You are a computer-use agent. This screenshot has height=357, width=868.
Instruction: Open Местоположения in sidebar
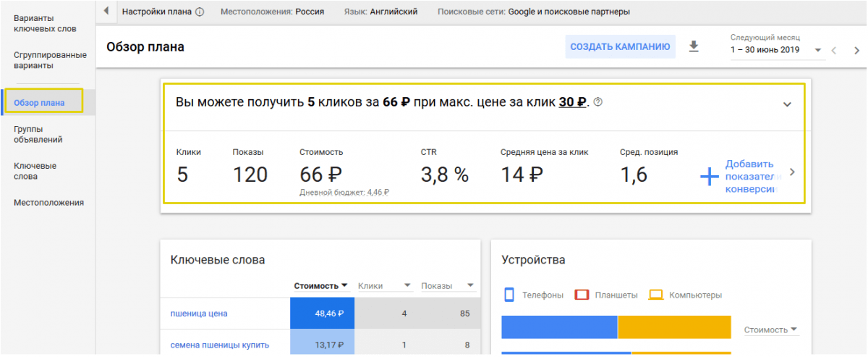48,203
